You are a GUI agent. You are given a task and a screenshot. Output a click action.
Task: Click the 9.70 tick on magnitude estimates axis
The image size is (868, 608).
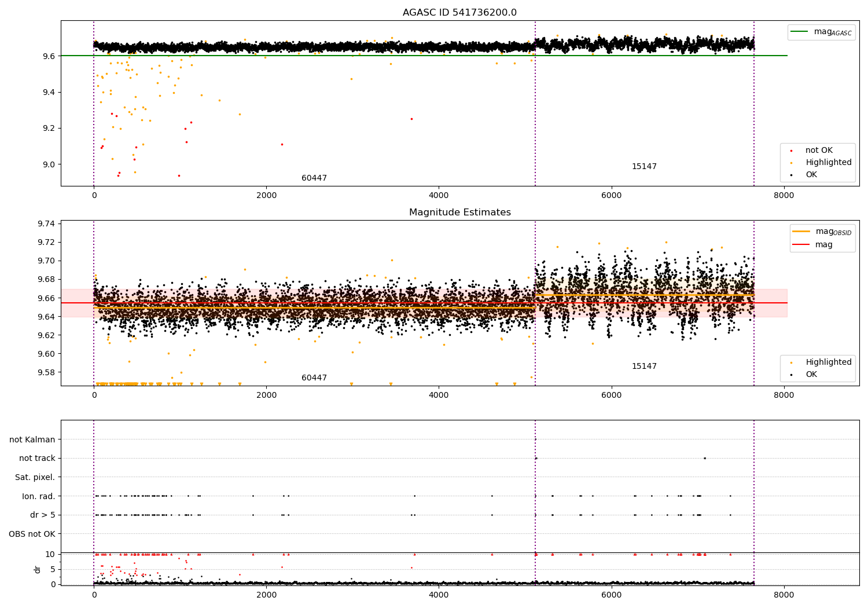pos(46,261)
